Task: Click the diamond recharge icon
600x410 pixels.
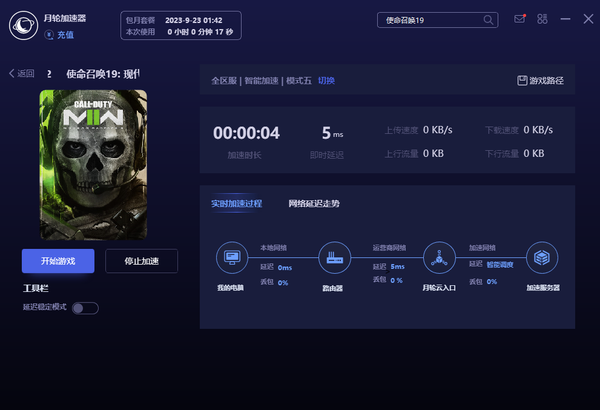Action: pos(49,35)
